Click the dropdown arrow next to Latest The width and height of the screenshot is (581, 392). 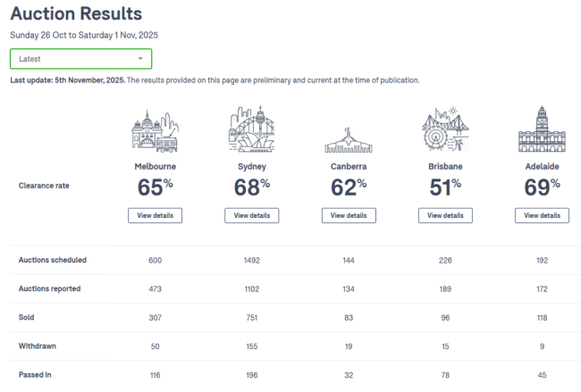tap(140, 59)
